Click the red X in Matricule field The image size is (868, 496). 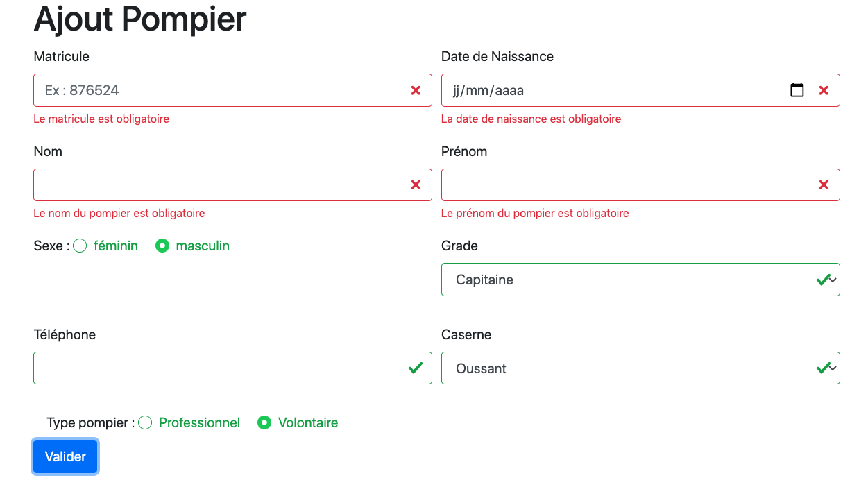click(416, 90)
